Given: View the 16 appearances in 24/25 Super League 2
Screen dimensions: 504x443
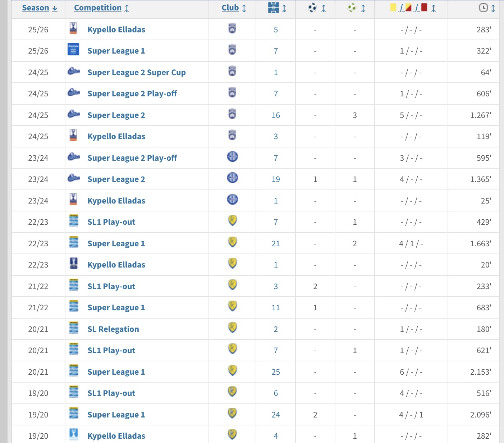Looking at the screenshot, I should tap(276, 115).
